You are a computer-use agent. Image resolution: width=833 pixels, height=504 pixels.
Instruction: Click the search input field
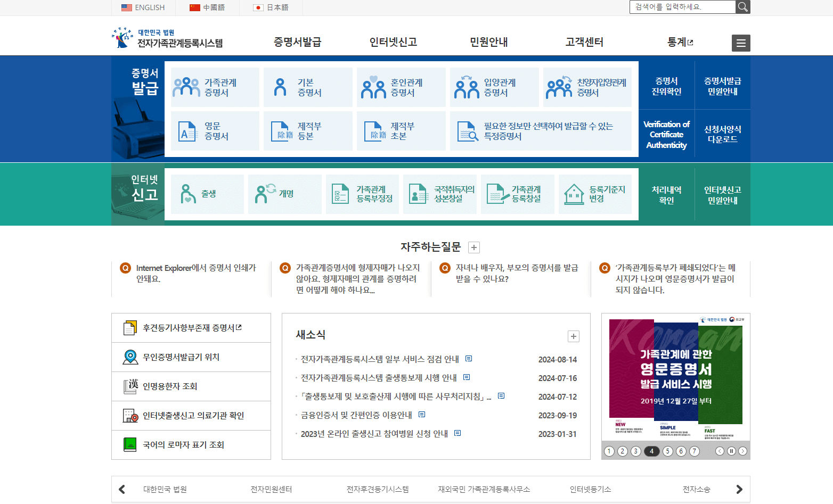[682, 7]
